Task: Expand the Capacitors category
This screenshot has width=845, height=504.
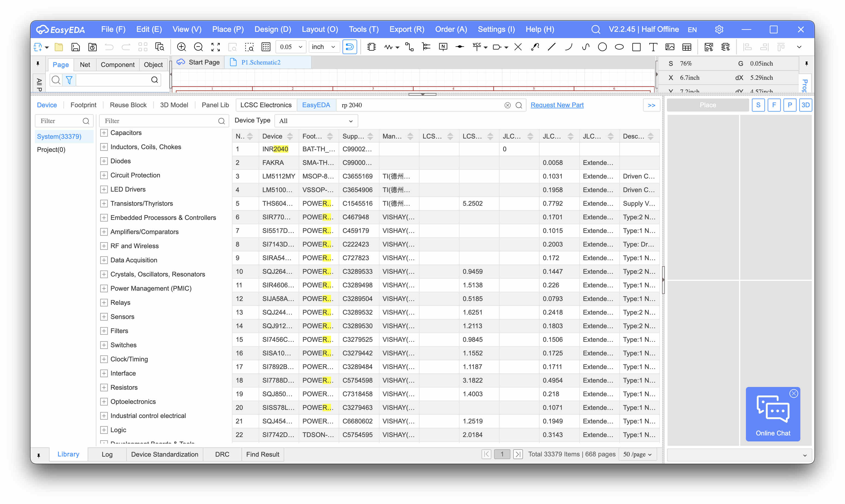Action: pos(104,133)
